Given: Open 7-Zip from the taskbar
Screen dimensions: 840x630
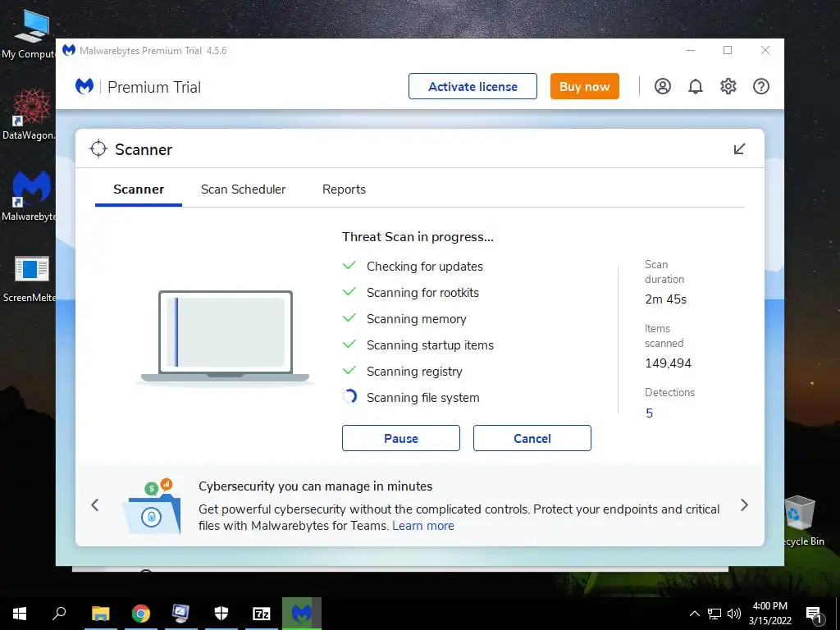Looking at the screenshot, I should pos(262,614).
